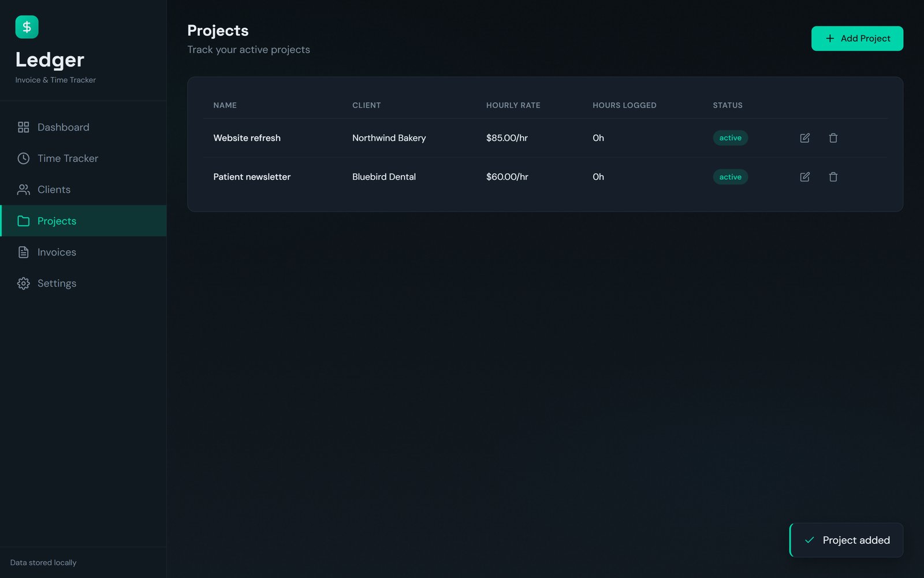
Task: Click the NAME column header
Action: [225, 105]
